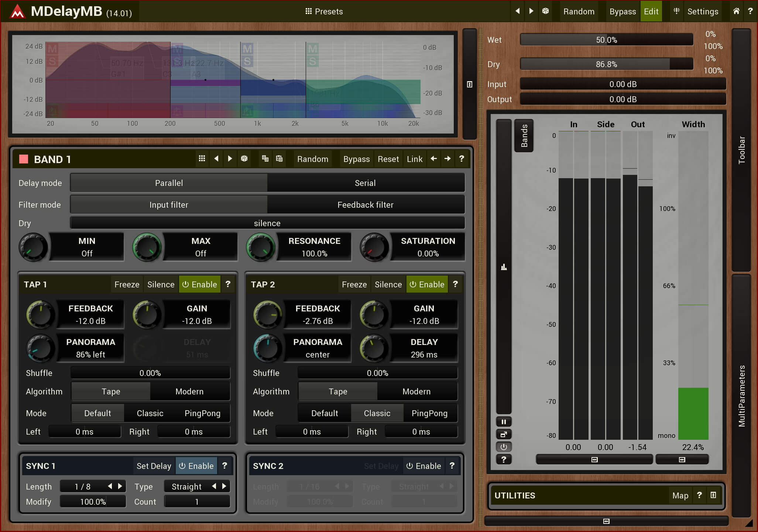Screen dimensions: 758x532
Task: Toggle Edit mode in top bar
Action: coord(651,11)
